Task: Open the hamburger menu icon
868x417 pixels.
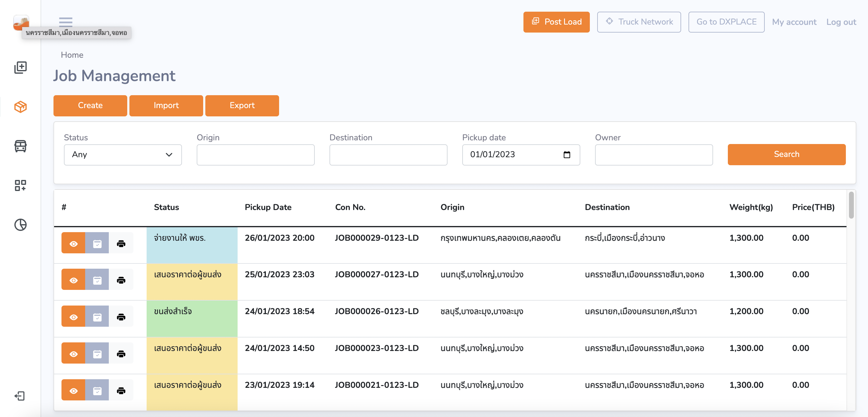Action: coord(65,21)
